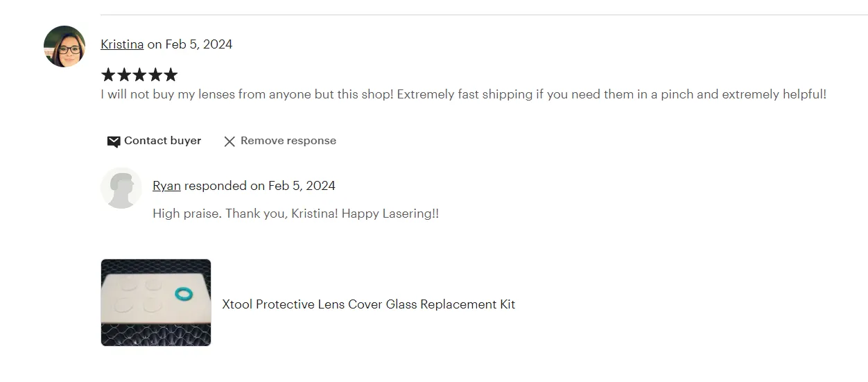Click the third star in the rating

pyautogui.click(x=139, y=75)
